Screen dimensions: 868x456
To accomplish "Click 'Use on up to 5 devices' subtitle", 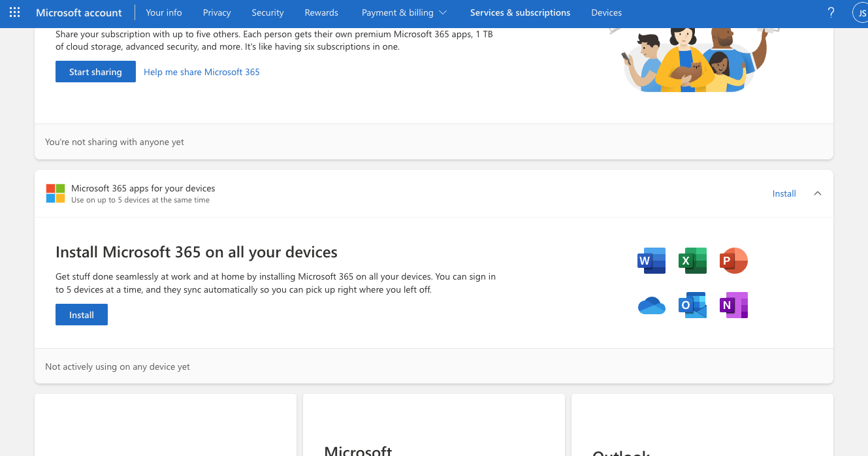I will click(x=140, y=200).
